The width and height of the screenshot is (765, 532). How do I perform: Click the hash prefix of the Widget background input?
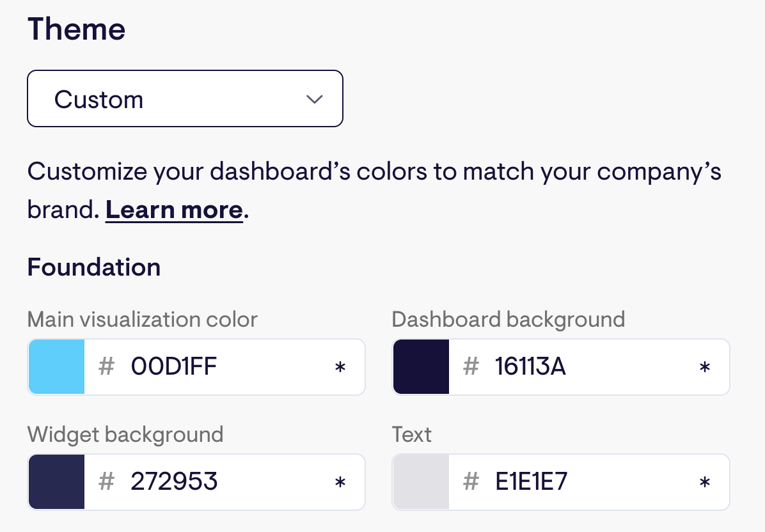(106, 481)
